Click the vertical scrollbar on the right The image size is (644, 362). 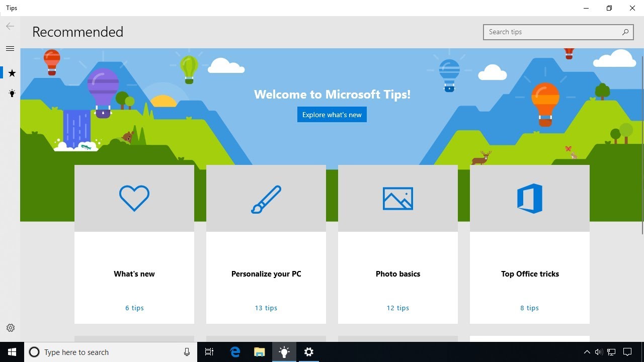pyautogui.click(x=642, y=151)
